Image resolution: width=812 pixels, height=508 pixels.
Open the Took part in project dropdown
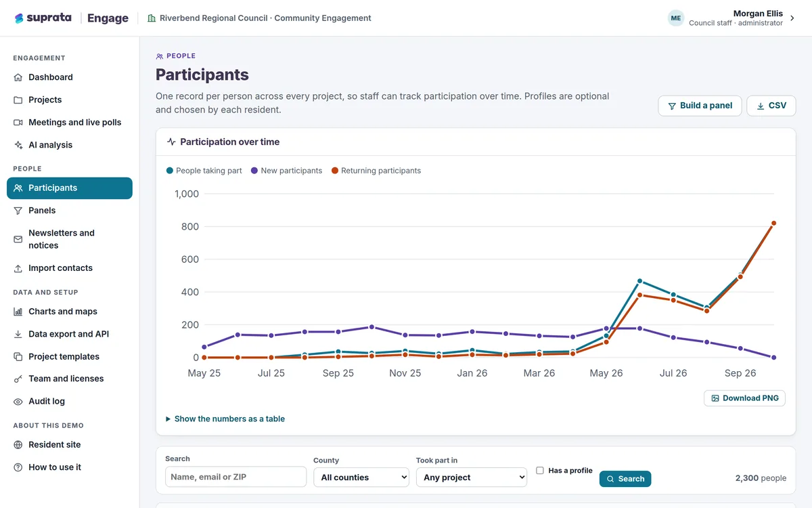(x=472, y=478)
